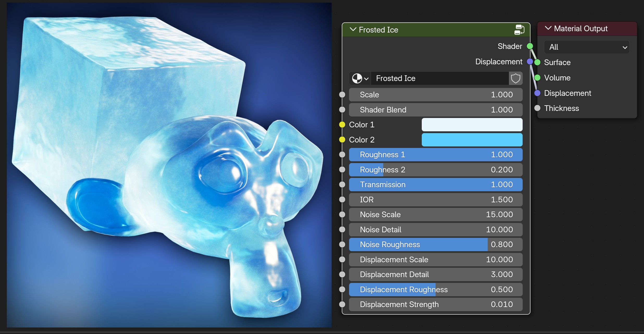Image resolution: width=644 pixels, height=334 pixels.
Task: Click the Scale value field
Action: point(436,95)
